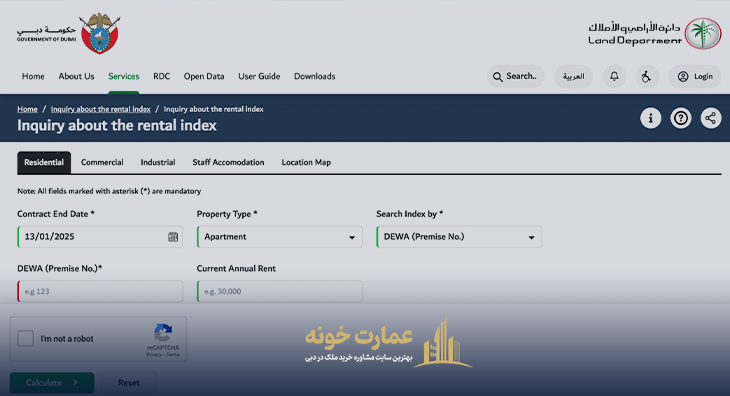Click the Search button in header
730x396 pixels.
coord(515,76)
